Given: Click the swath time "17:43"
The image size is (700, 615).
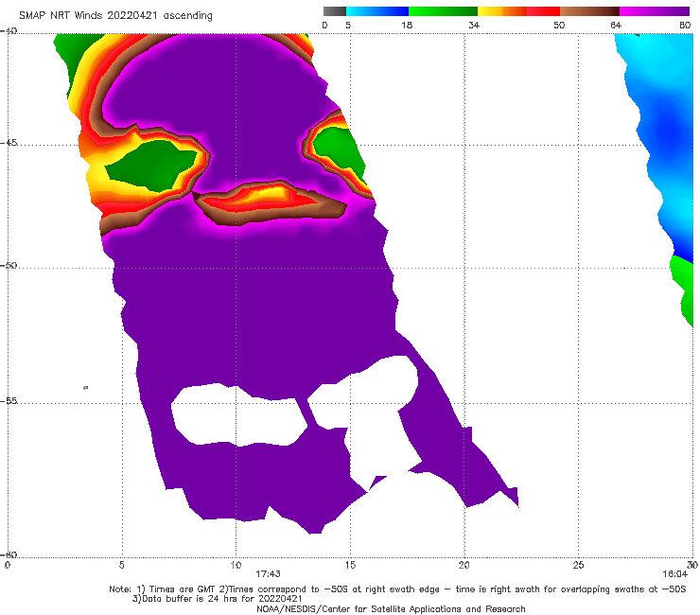Looking at the screenshot, I should 268,574.
